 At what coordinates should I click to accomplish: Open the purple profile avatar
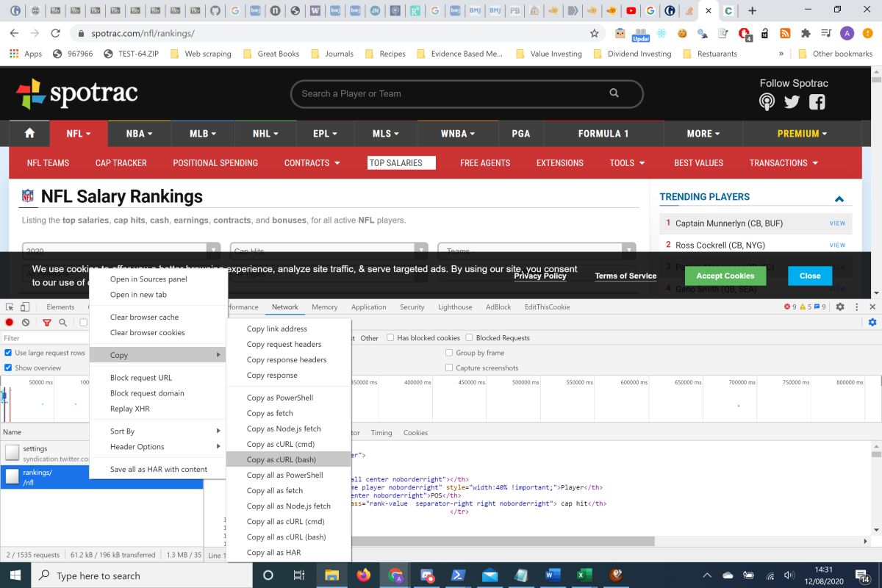[x=847, y=33]
